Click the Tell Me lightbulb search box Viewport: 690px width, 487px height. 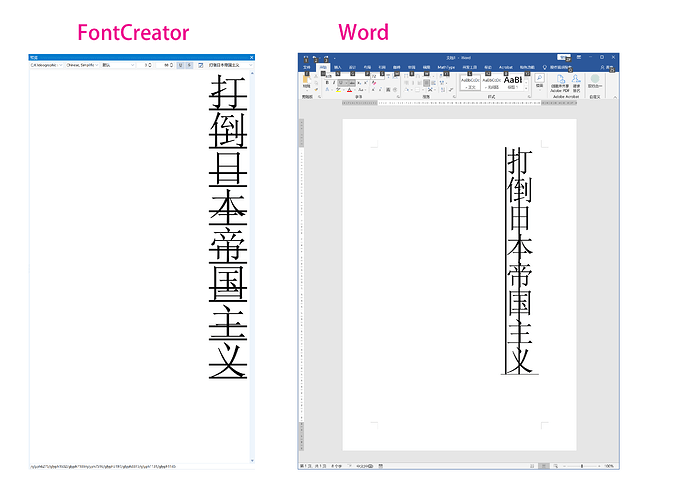click(x=557, y=67)
